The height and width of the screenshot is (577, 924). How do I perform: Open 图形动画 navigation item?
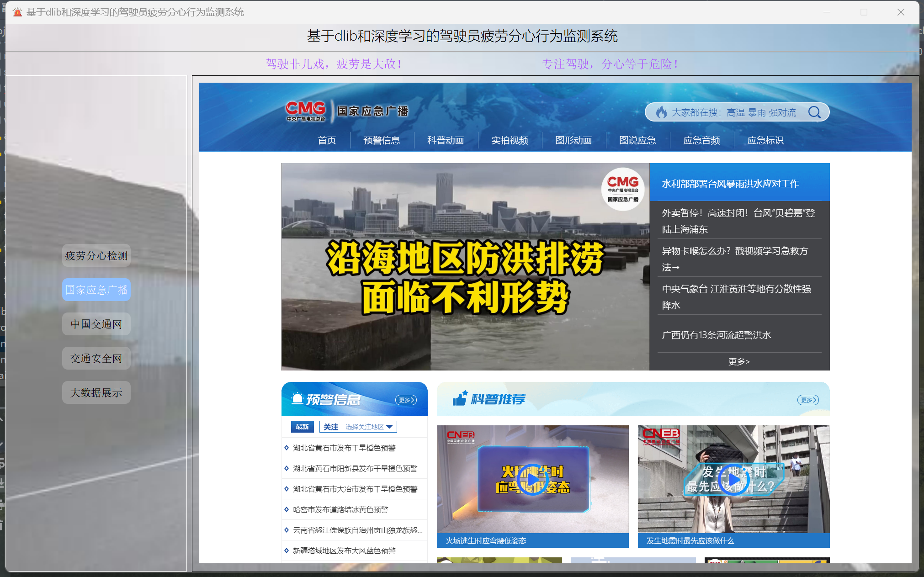[x=574, y=140]
